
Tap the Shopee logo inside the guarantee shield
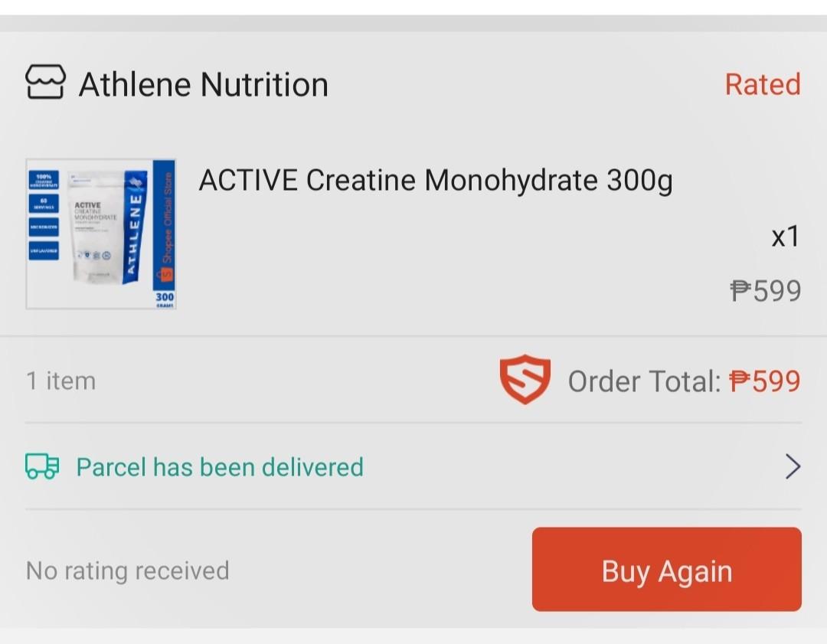tap(526, 378)
